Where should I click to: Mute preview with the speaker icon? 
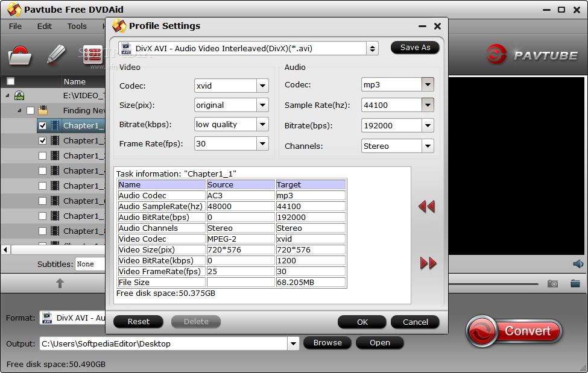point(578,264)
